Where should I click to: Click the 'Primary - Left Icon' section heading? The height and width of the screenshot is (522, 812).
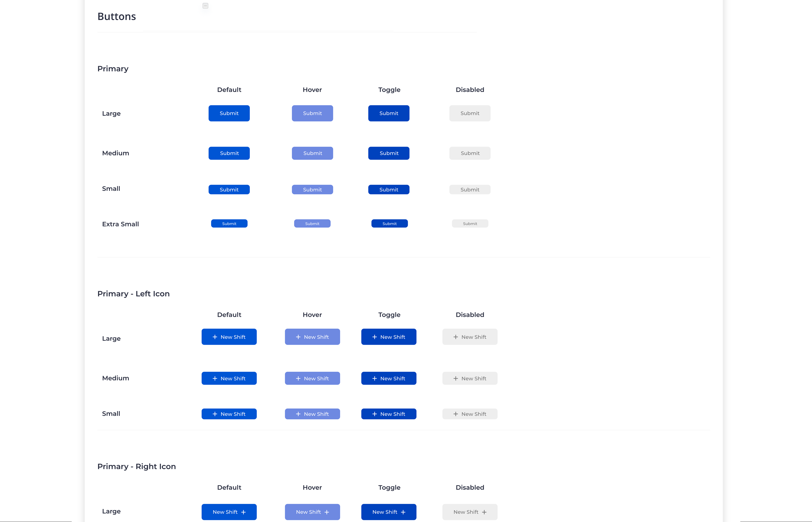[133, 294]
